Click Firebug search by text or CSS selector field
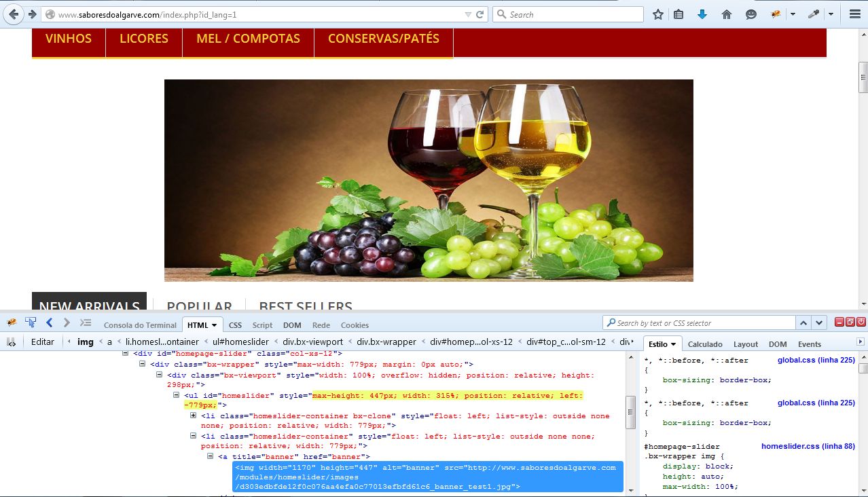Screen dimensions: 868x497 click(698, 323)
